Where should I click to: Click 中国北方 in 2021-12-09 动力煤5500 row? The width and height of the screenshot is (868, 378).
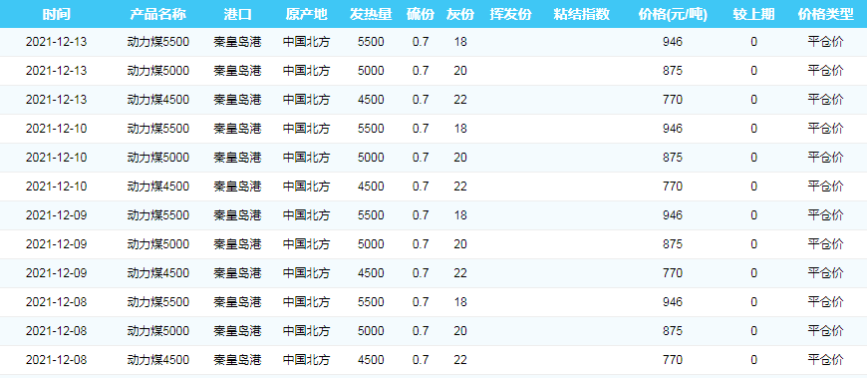(x=306, y=215)
